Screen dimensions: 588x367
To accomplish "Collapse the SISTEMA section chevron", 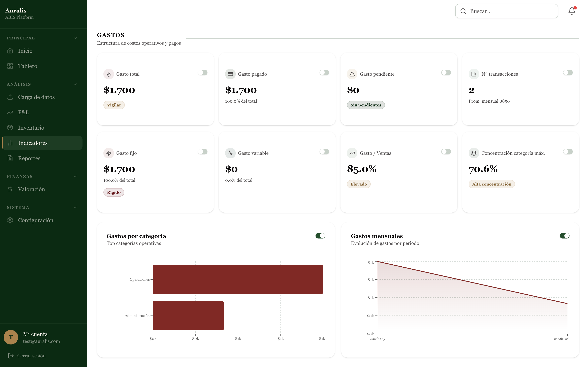I will pyautogui.click(x=75, y=207).
